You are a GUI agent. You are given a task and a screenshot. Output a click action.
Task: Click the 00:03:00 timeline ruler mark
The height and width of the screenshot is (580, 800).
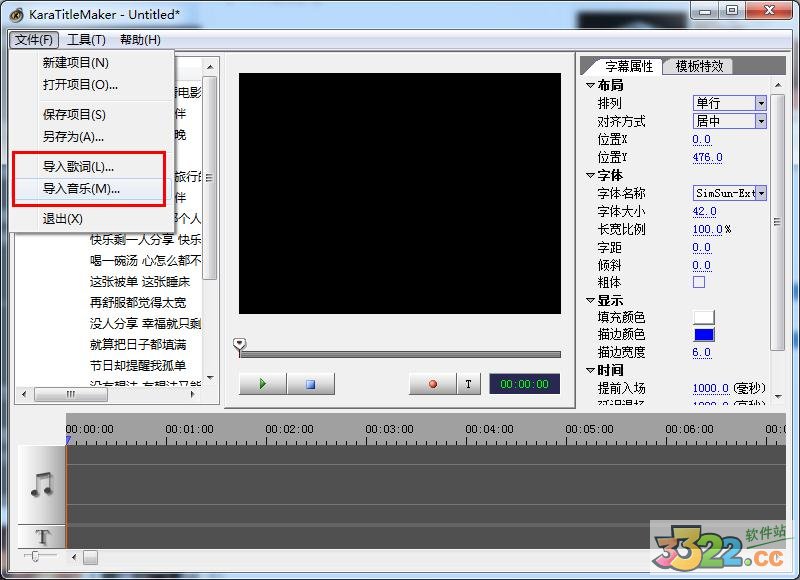click(x=389, y=430)
